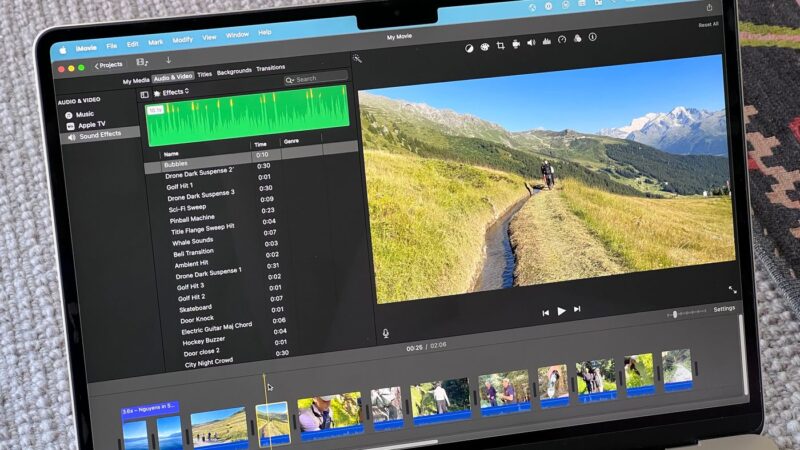Show the Clip Information inspector
The image size is (800, 450).
point(592,37)
